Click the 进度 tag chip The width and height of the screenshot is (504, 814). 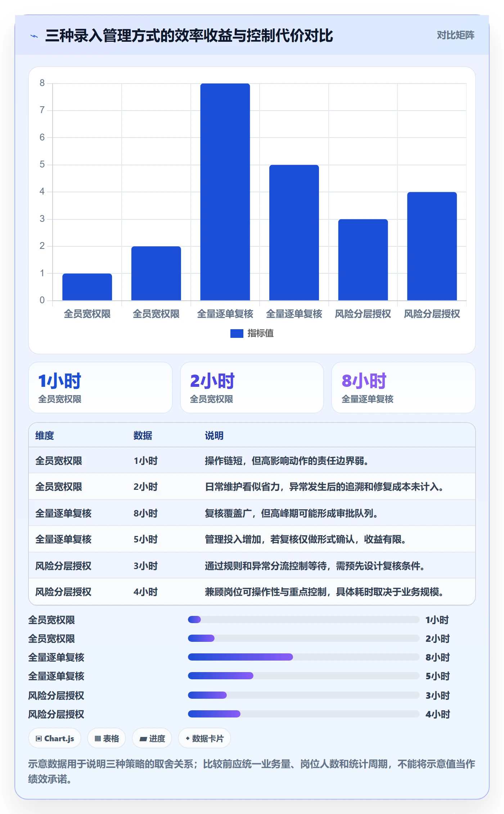(x=152, y=738)
